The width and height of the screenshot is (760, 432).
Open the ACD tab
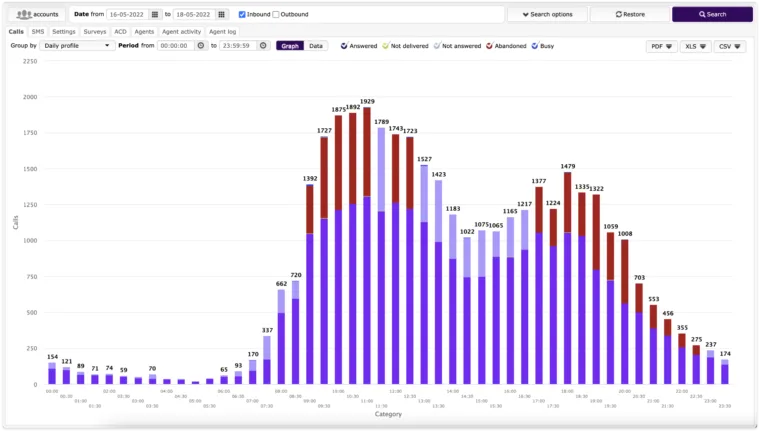(120, 32)
